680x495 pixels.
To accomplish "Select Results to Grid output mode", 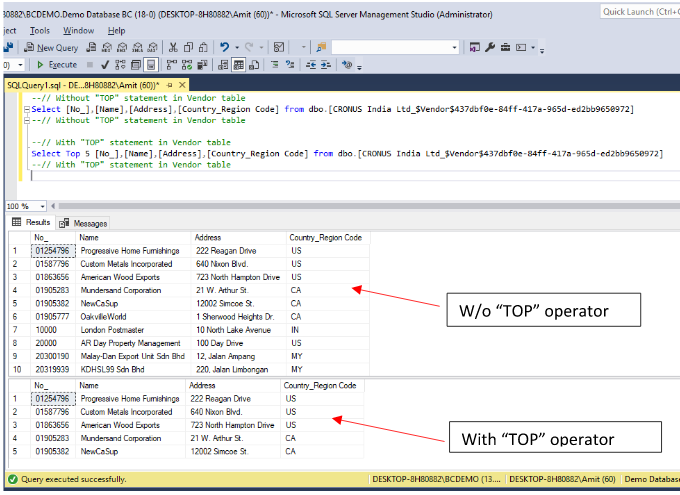I will coord(239,65).
